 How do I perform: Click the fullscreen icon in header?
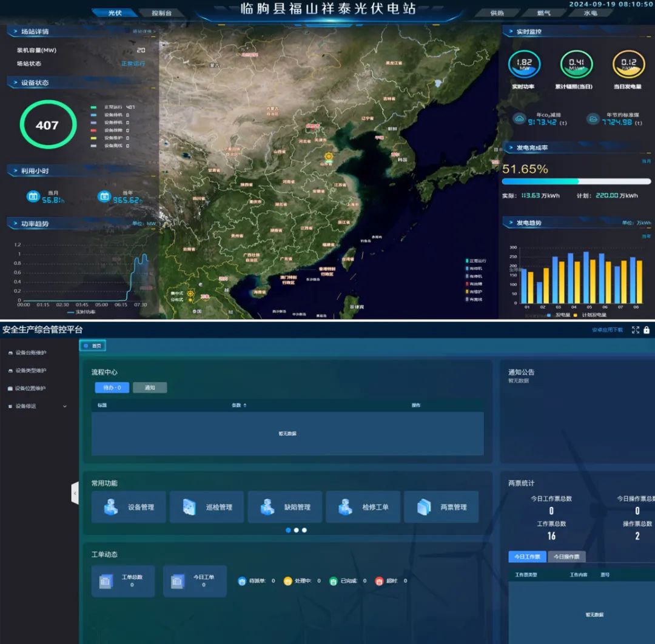(635, 330)
